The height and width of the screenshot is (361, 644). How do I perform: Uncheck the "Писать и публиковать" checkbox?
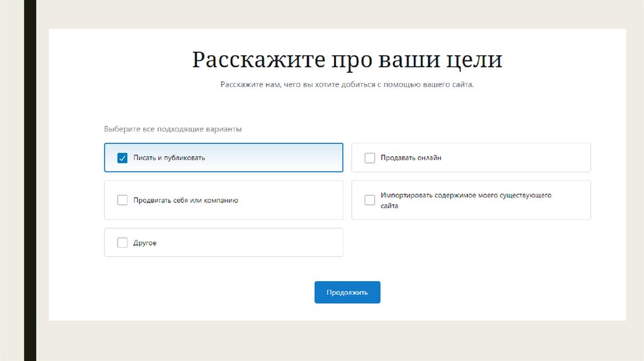pos(123,158)
